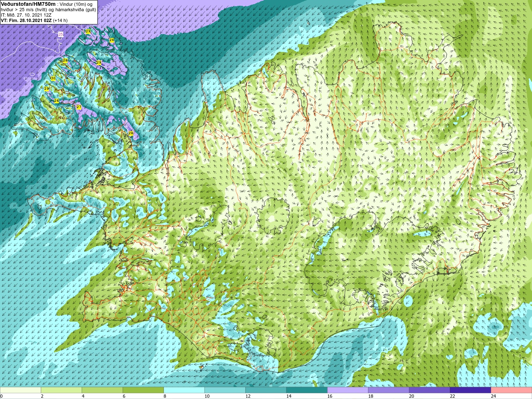Select the medium purple 18–20 m/s legend swatch
This screenshot has width=532, height=399.
click(x=389, y=390)
